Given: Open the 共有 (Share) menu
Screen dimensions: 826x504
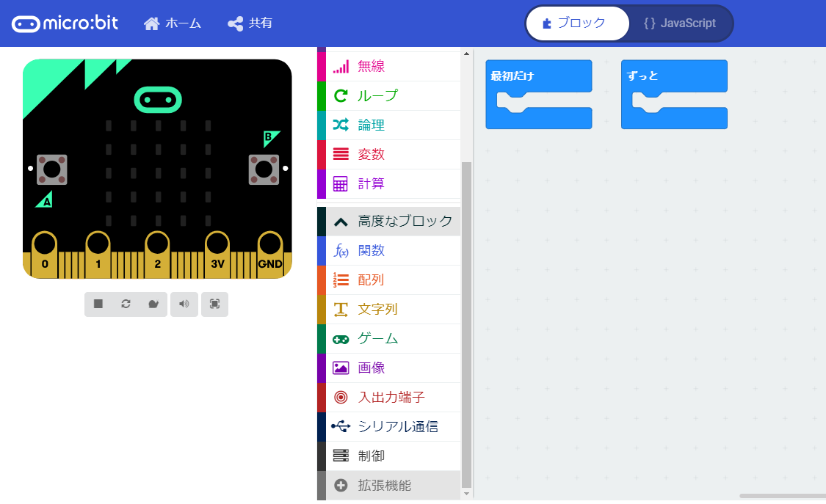Looking at the screenshot, I should coord(250,23).
